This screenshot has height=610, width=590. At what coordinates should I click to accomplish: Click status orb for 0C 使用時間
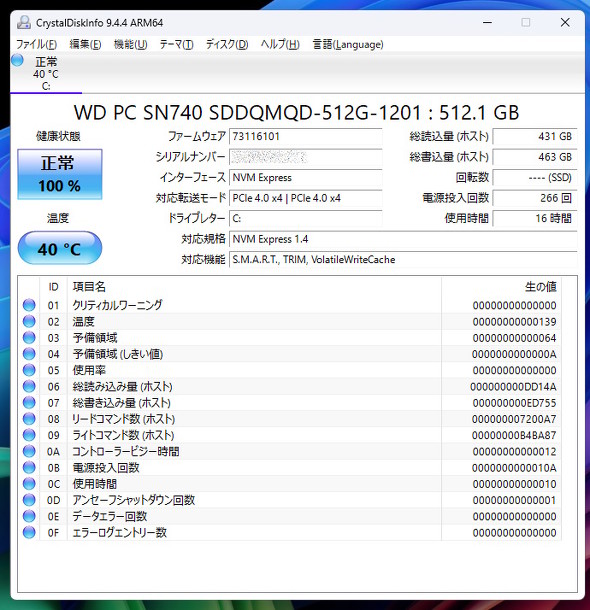tap(29, 484)
